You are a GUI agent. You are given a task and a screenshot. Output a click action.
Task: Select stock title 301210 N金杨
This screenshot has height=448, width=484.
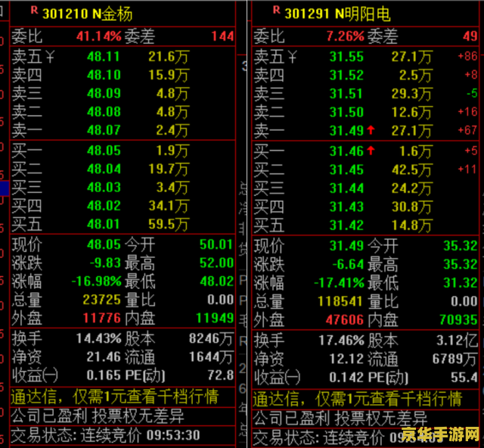(x=88, y=14)
